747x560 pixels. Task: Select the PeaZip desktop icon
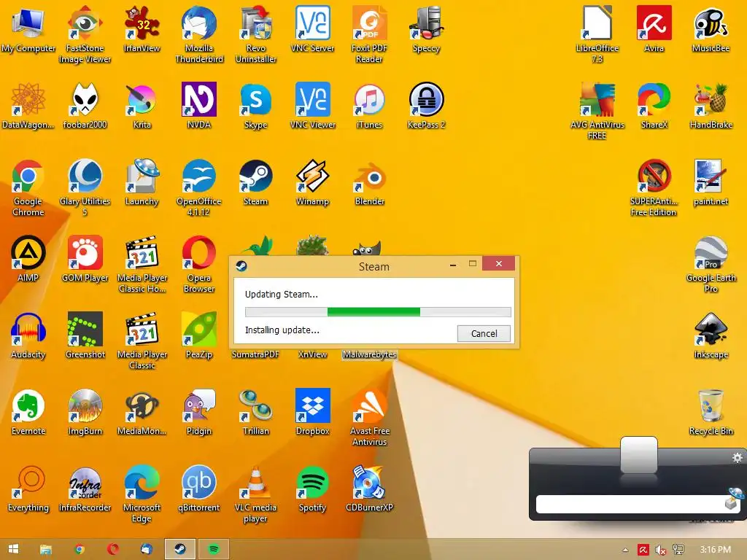[199, 336]
